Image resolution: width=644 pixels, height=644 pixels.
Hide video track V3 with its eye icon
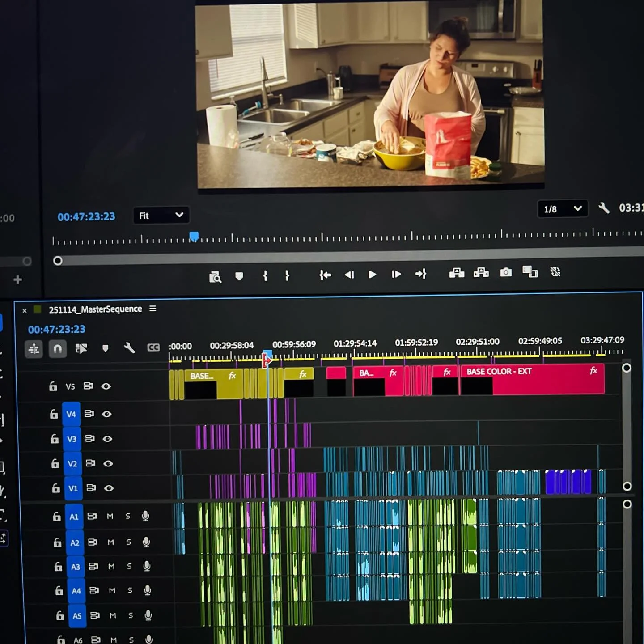[x=108, y=439]
